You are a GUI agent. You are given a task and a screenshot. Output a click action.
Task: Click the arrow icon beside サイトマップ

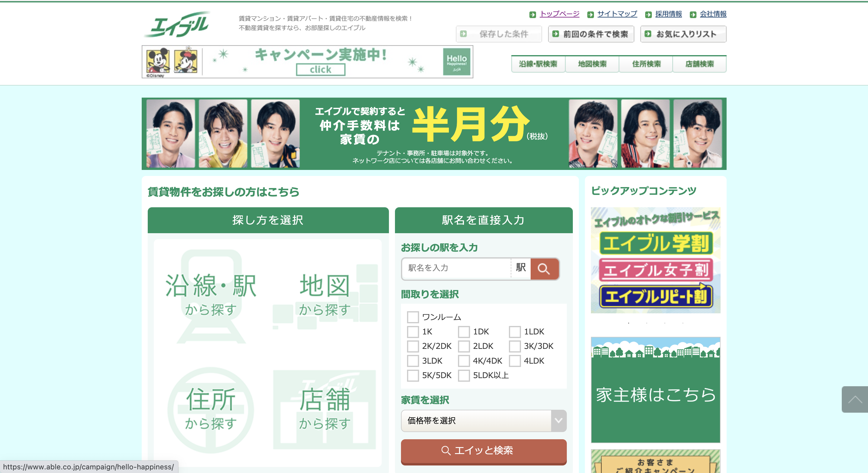pyautogui.click(x=590, y=14)
